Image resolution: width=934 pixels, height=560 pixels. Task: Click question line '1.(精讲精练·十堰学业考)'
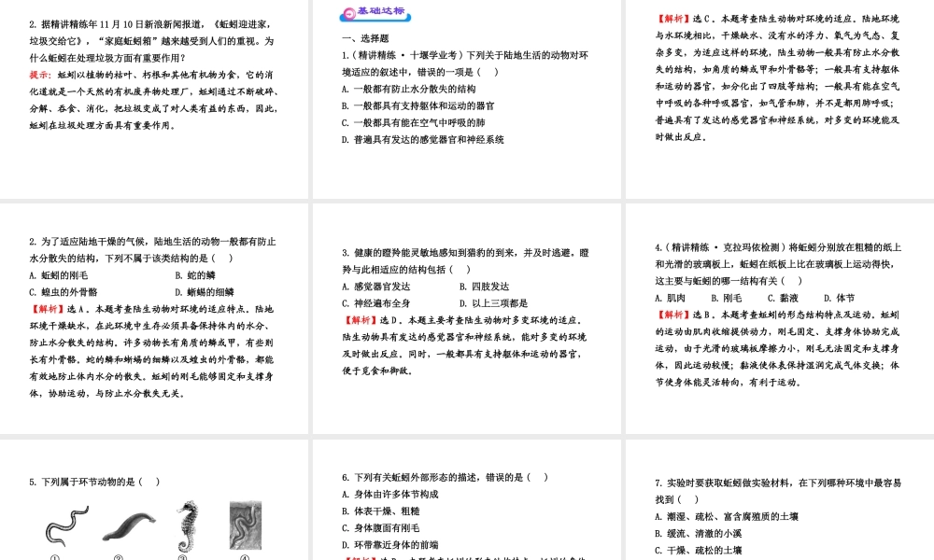(x=464, y=55)
